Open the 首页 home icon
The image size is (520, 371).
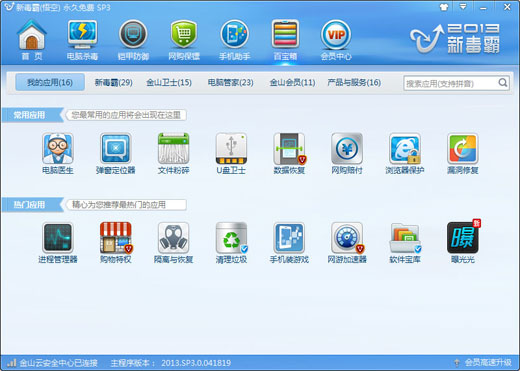click(32, 40)
